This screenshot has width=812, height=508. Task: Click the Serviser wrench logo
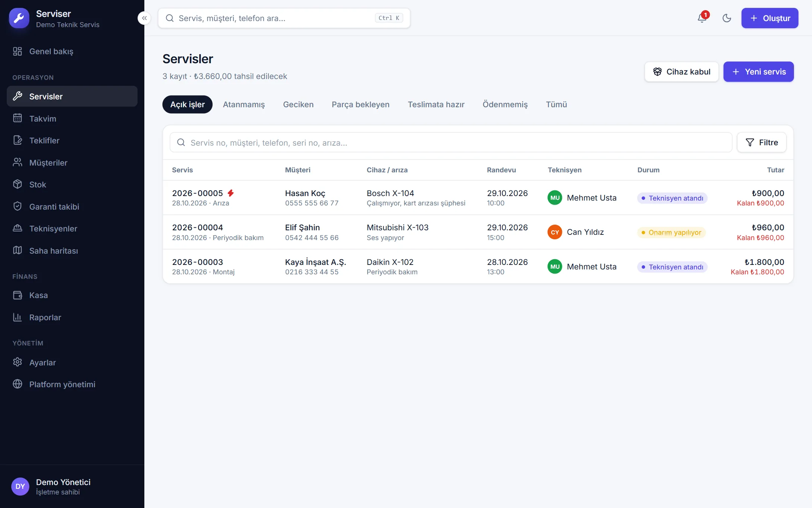[x=19, y=18]
